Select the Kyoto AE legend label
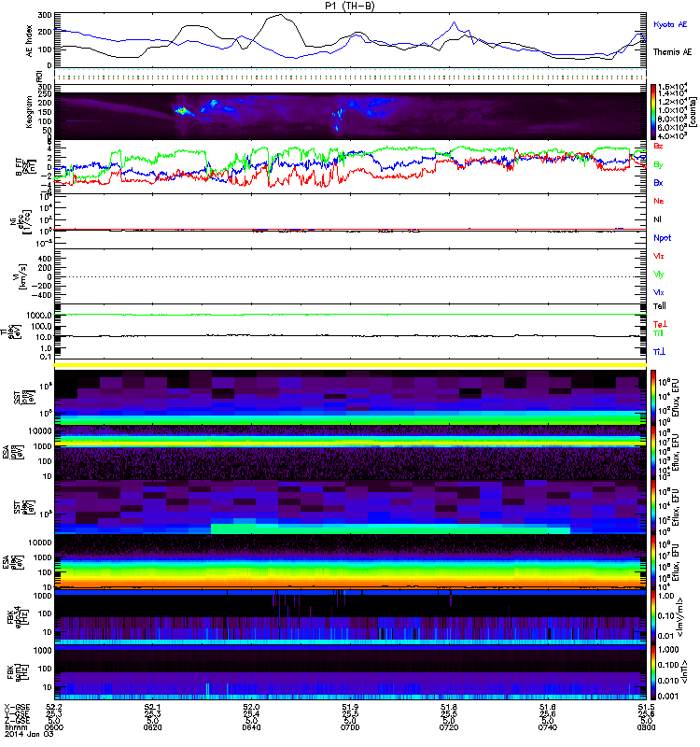Screen dimensions: 700x747 [670, 24]
